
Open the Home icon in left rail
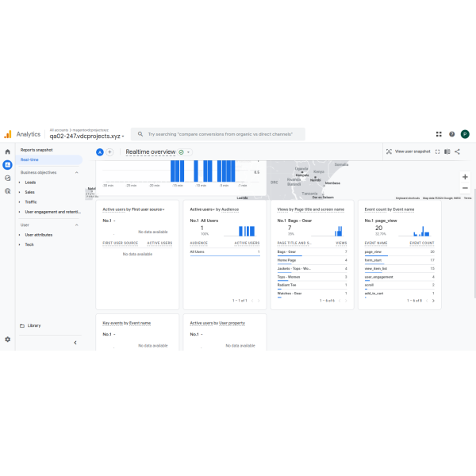8,152
